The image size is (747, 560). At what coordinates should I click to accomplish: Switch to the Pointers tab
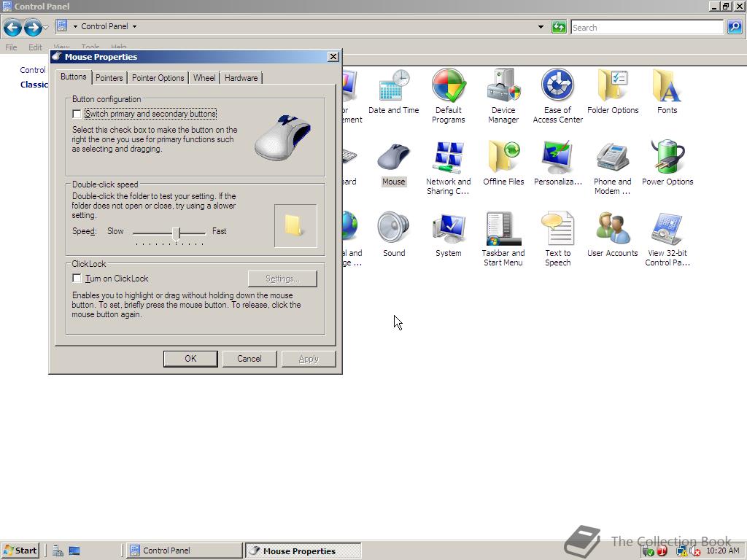pos(109,78)
